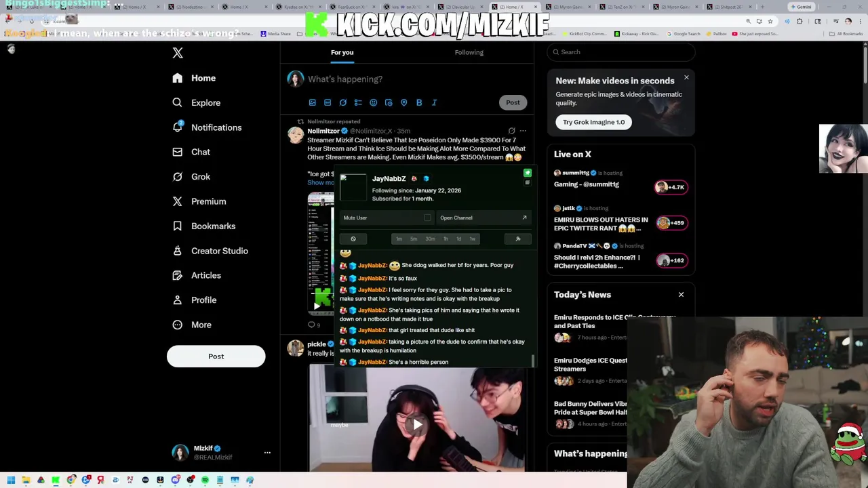Toggle italic formatting in the composer
The image size is (868, 488).
[435, 103]
